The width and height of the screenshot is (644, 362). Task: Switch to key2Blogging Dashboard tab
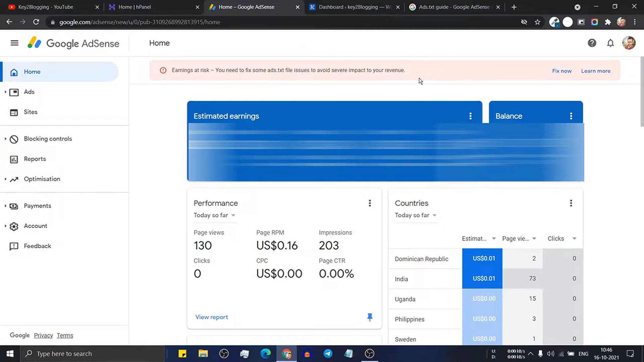click(354, 7)
